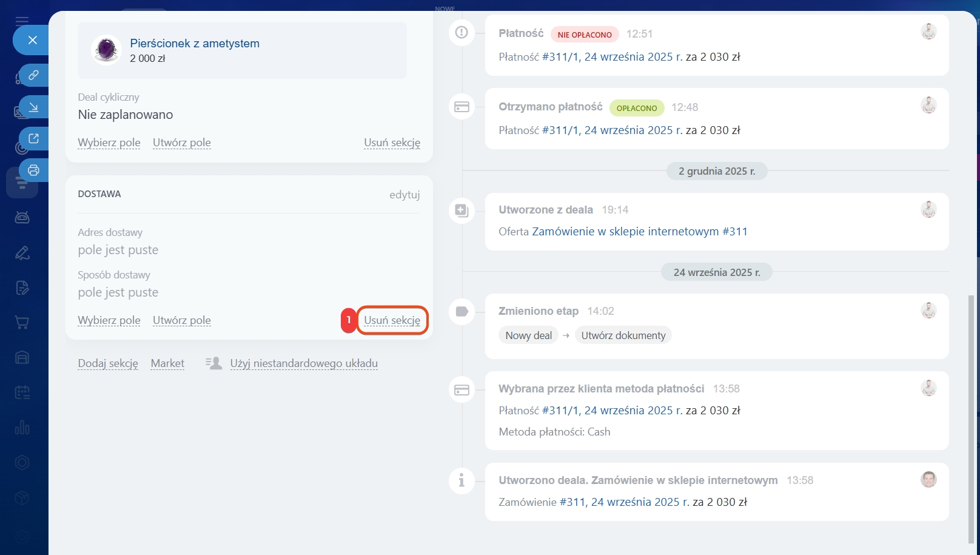Click the timeline vertical scrollbar
The width and height of the screenshot is (980, 555).
(x=971, y=419)
